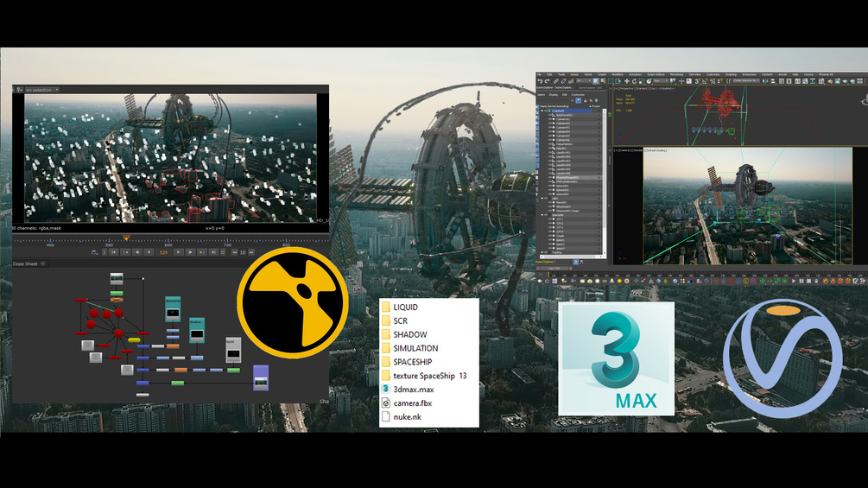Collapse the Spaceship layer group

click(542, 215)
